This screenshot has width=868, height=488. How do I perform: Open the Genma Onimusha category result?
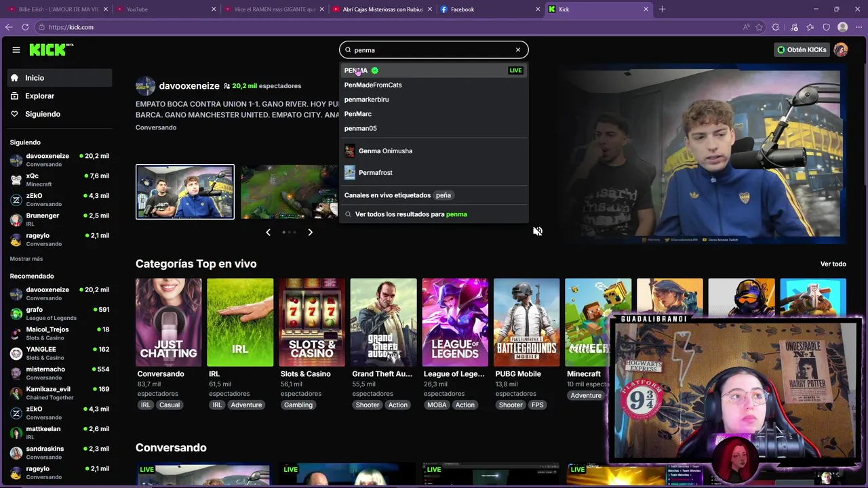[434, 151]
